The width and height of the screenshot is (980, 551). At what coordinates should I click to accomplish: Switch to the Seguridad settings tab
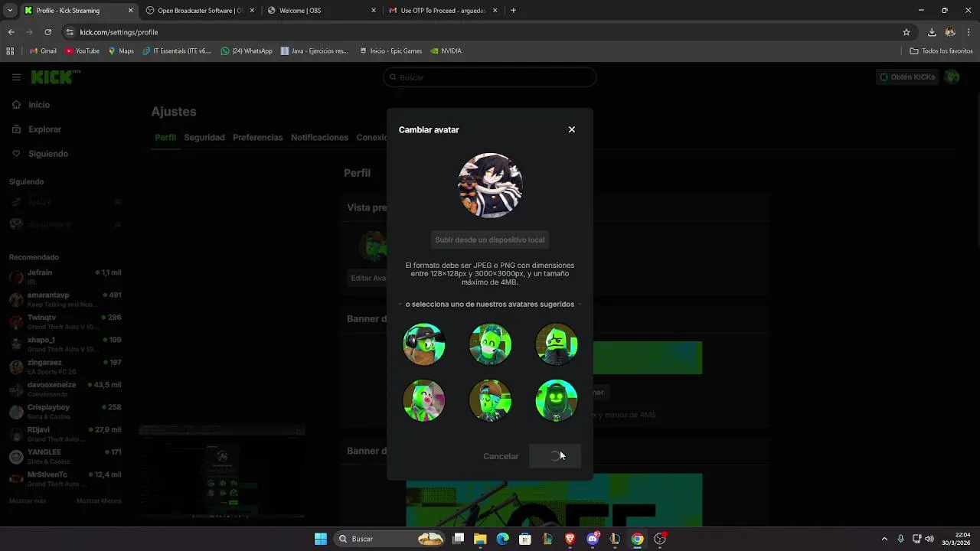click(204, 138)
